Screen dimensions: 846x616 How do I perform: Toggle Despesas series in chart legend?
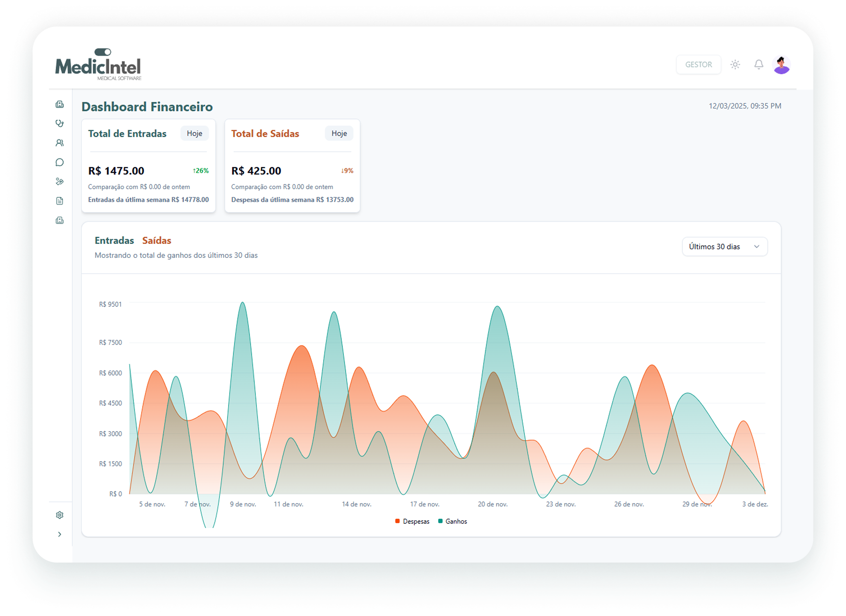tap(416, 521)
